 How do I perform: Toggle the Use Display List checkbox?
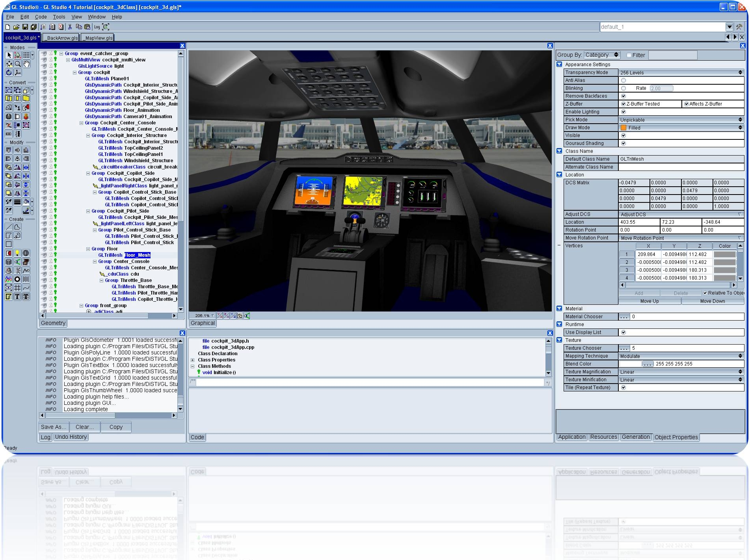coord(623,332)
